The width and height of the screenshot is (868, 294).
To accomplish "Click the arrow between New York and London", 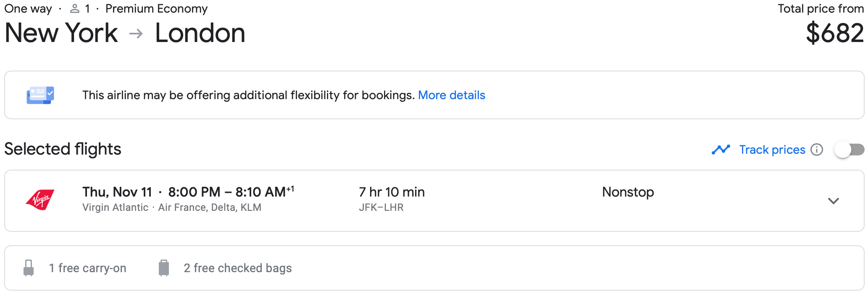I will [136, 34].
